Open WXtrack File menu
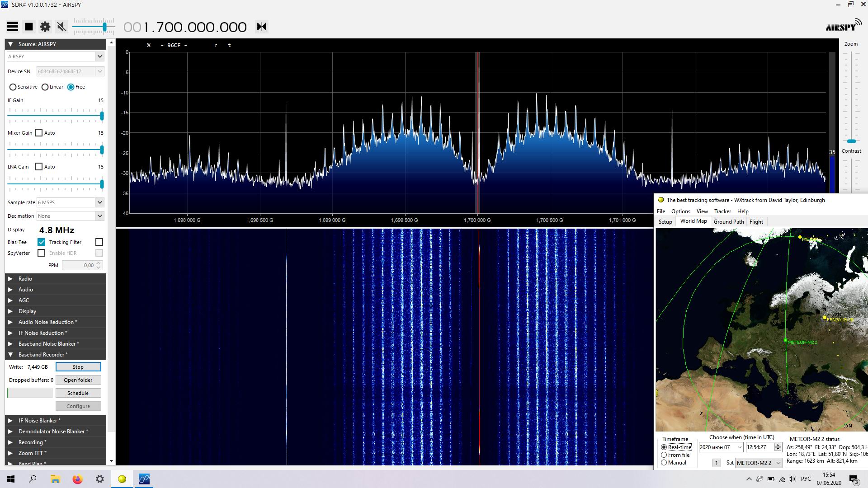Image resolution: width=868 pixels, height=488 pixels. click(661, 211)
